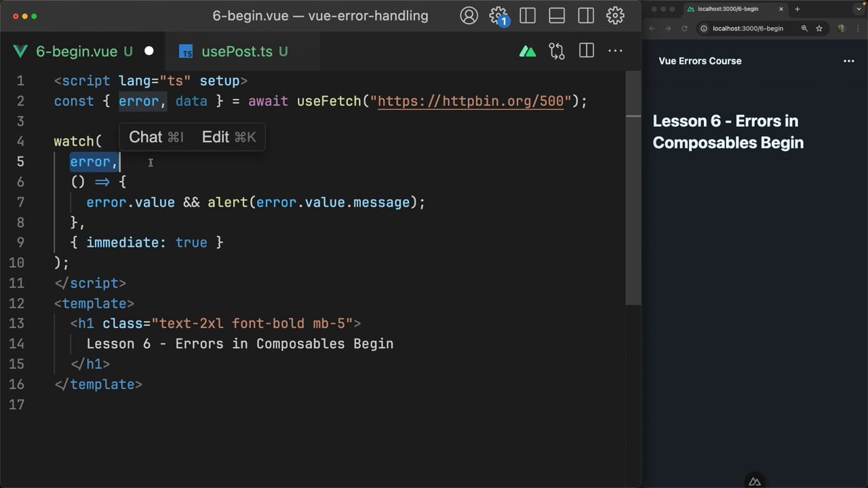This screenshot has height=488, width=868.
Task: Bookmark this page with the star icon
Action: (x=819, y=28)
